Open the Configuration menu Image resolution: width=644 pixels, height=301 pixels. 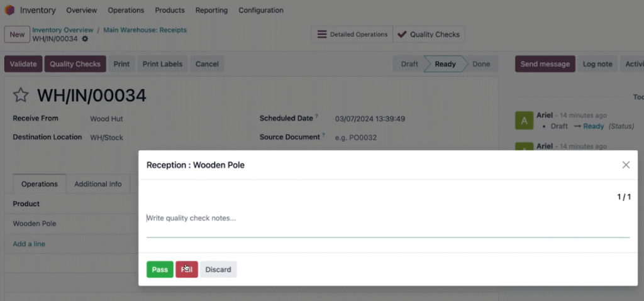pyautogui.click(x=261, y=10)
